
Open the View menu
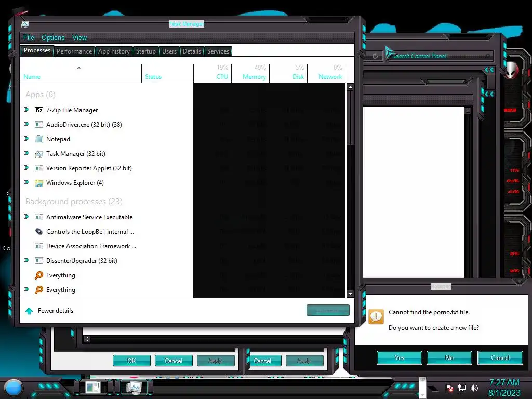point(79,37)
